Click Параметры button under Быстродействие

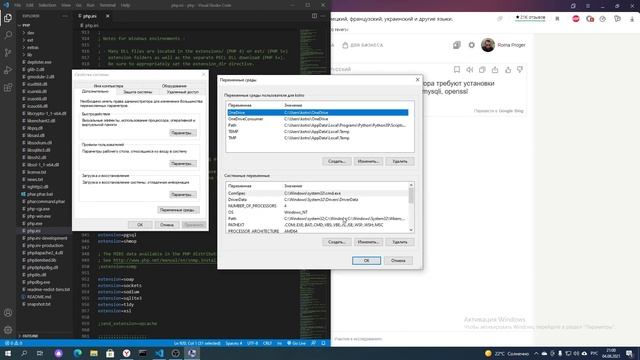pyautogui.click(x=182, y=133)
